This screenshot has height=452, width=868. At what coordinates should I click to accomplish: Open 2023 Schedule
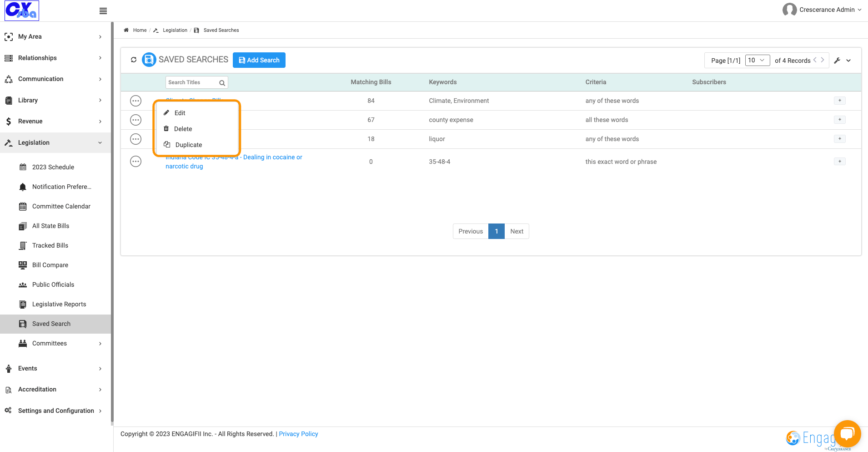(x=54, y=167)
